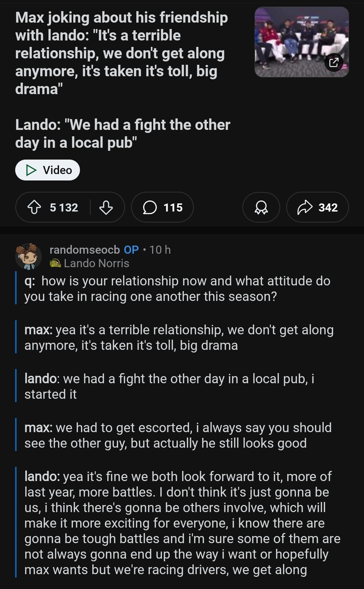Click the helmet flair icon beside Lando Norris
This screenshot has height=589, width=364.
[x=55, y=263]
